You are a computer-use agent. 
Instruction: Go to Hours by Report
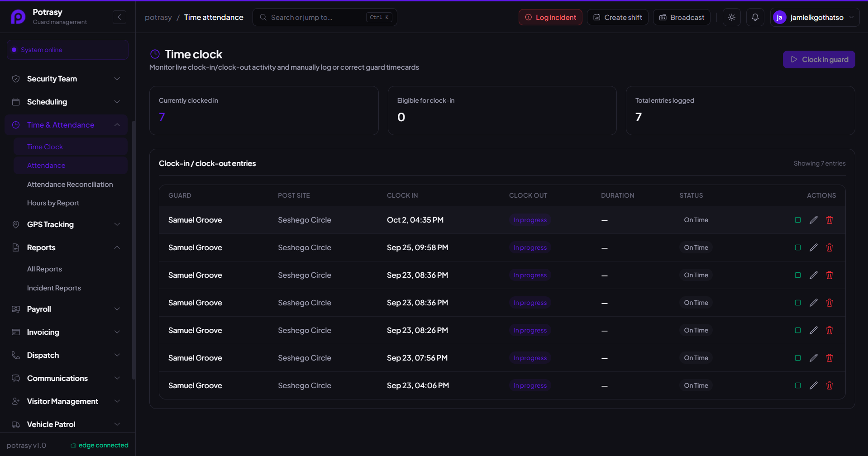[x=53, y=203]
